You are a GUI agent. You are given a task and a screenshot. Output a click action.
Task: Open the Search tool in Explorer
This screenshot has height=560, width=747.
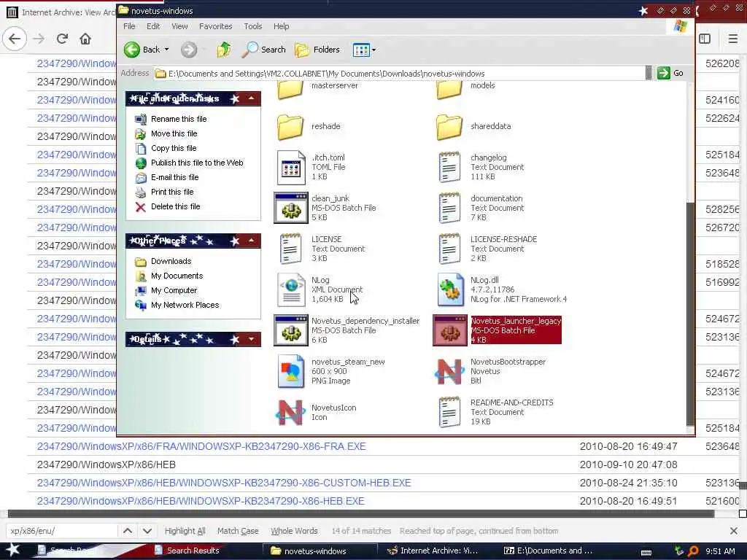(263, 50)
